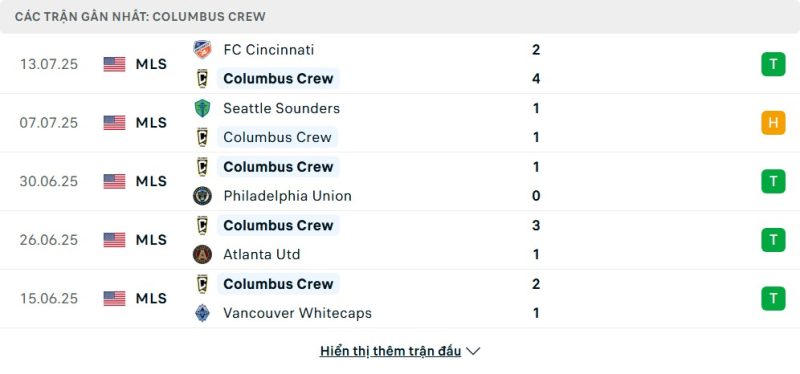Select the Vancouver Whitecaps team name
Screen dimensions: 800x374
[x=297, y=313]
